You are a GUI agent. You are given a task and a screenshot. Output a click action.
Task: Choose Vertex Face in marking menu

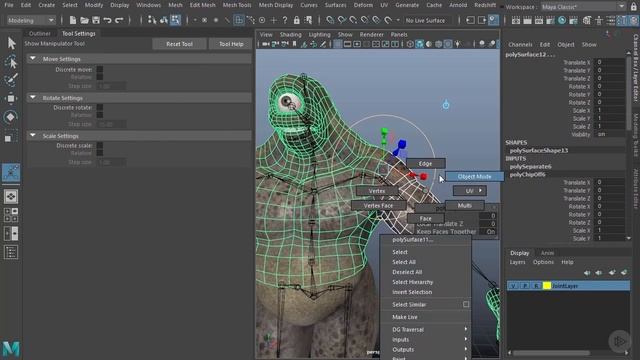tap(378, 206)
